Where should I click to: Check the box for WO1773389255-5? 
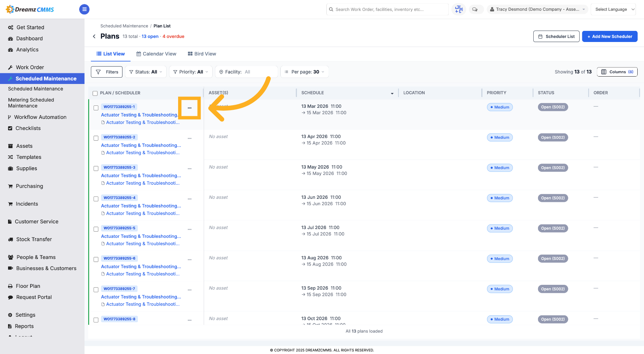(x=96, y=229)
